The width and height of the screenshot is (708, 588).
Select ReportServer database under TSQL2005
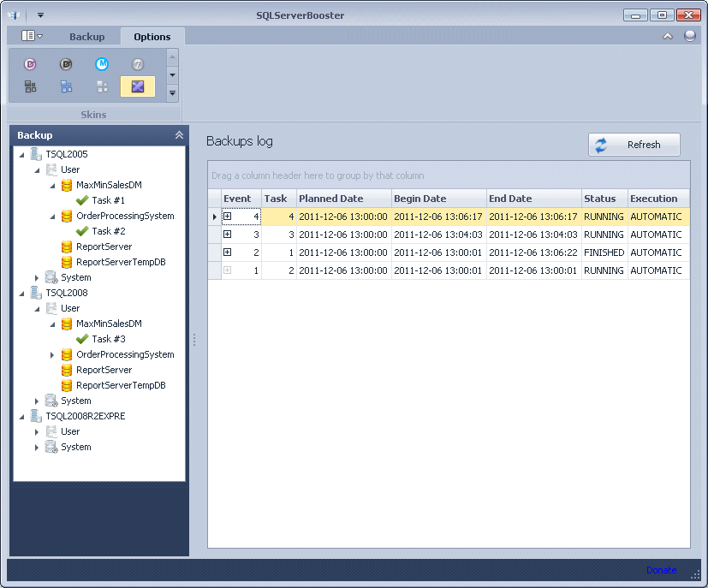point(104,246)
